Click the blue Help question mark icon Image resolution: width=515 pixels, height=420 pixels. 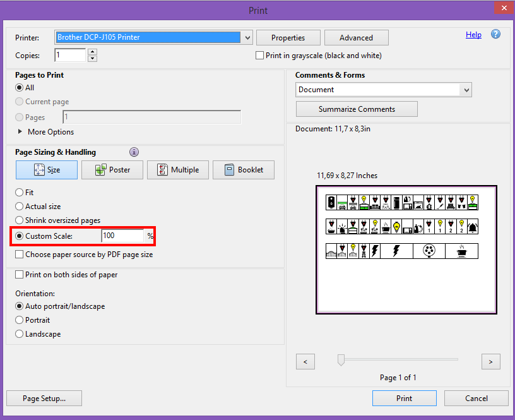(x=495, y=35)
